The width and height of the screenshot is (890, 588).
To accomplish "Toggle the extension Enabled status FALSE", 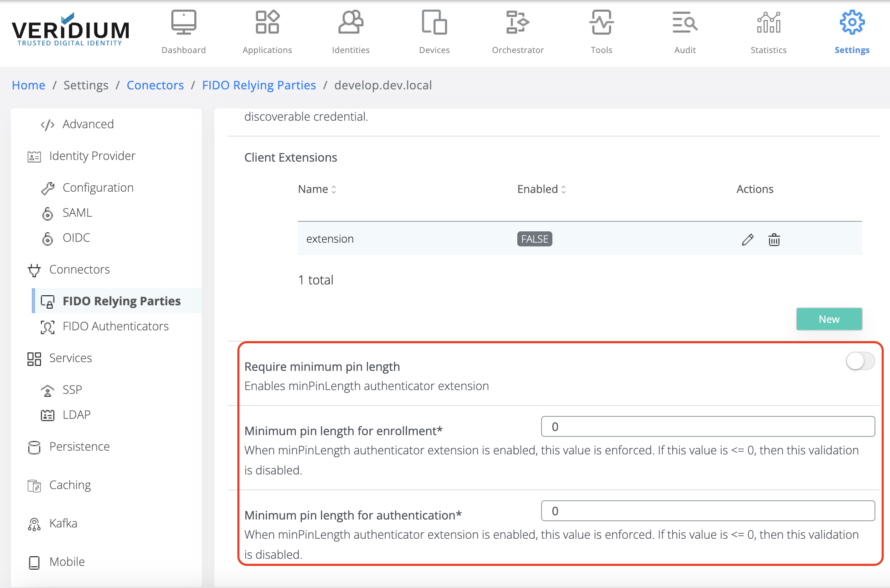I will (534, 238).
